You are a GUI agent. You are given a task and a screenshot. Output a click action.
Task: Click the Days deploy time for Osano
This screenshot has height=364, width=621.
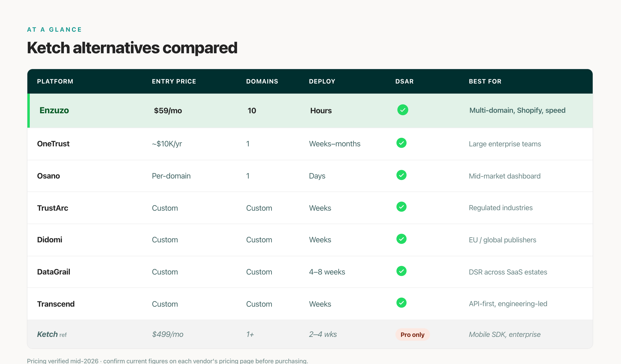(317, 176)
